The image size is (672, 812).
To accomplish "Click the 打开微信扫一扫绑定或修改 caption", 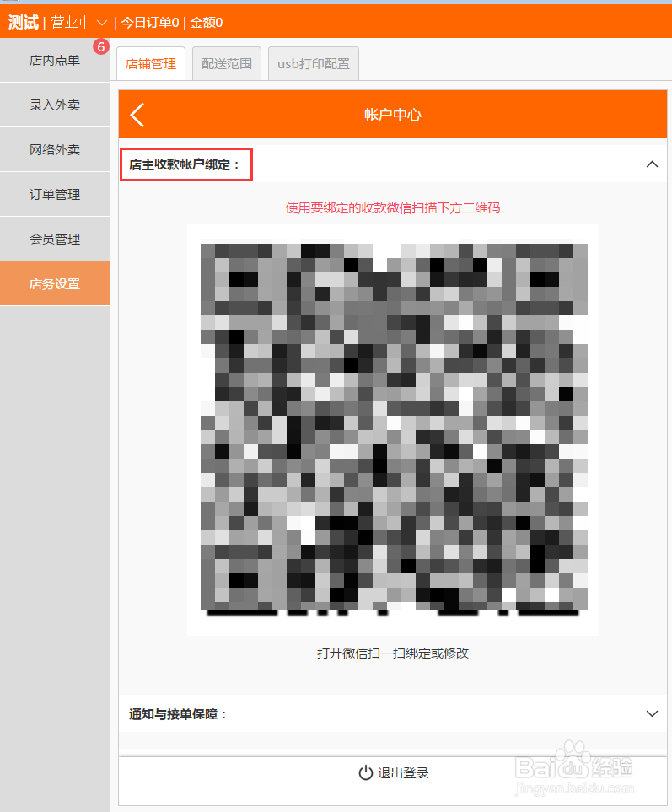I will tap(393, 653).
